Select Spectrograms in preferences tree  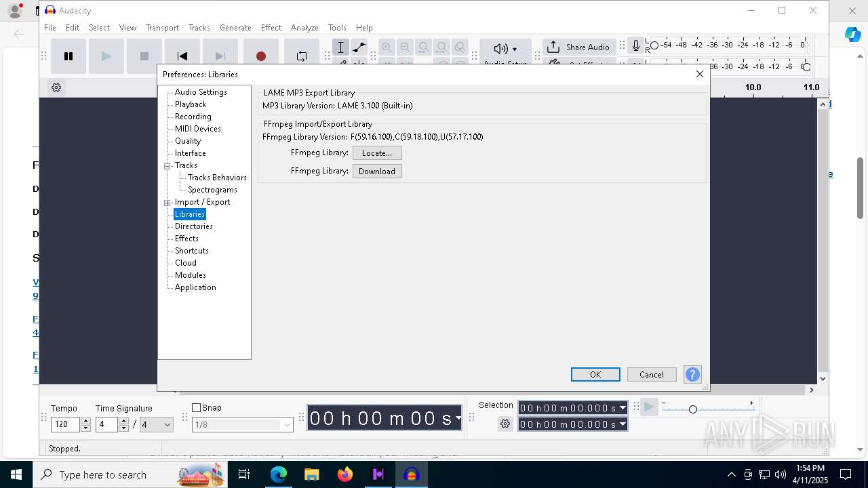click(x=212, y=190)
